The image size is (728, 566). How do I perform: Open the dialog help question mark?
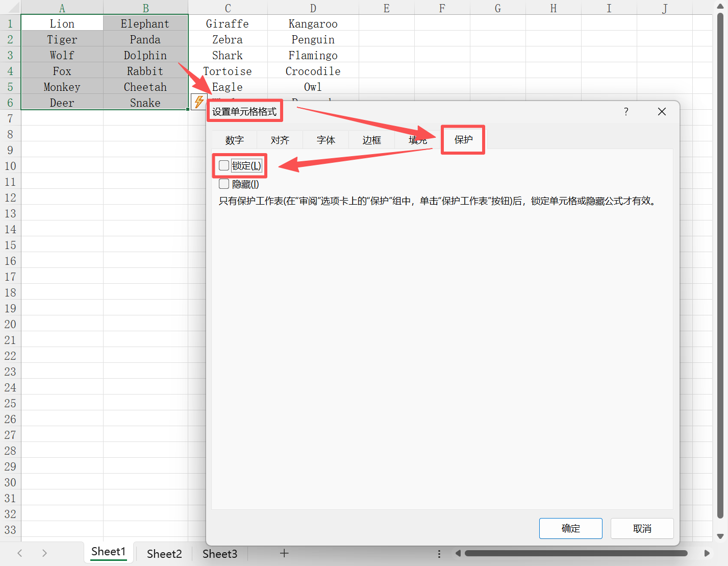626,112
